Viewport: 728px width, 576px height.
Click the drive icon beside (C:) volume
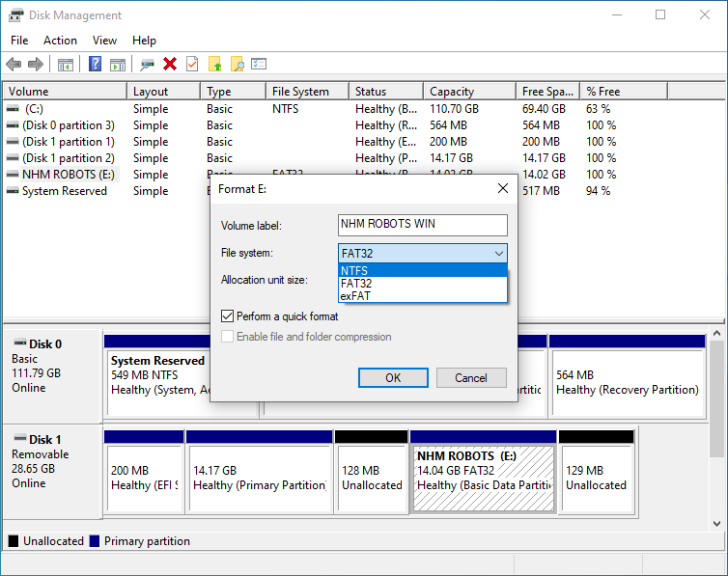(x=13, y=109)
